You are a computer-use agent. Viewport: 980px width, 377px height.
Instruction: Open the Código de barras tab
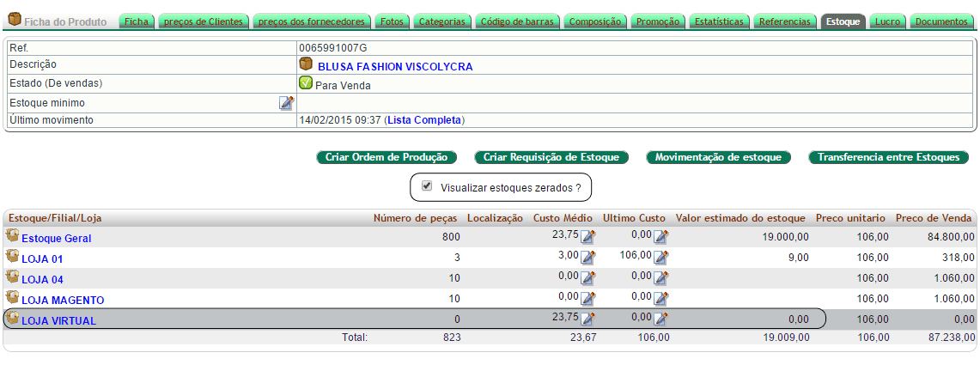click(x=517, y=21)
